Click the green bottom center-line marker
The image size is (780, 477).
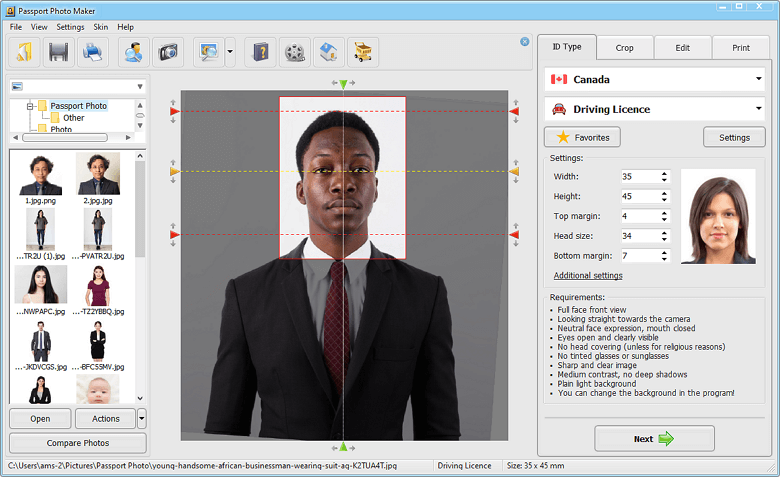pyautogui.click(x=343, y=447)
